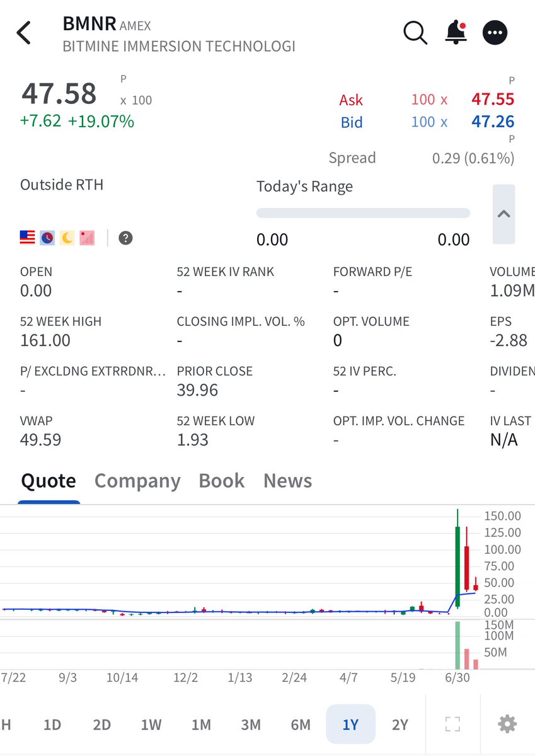Collapse the quote details with up chevron
This screenshot has width=535, height=756.
pyautogui.click(x=503, y=214)
